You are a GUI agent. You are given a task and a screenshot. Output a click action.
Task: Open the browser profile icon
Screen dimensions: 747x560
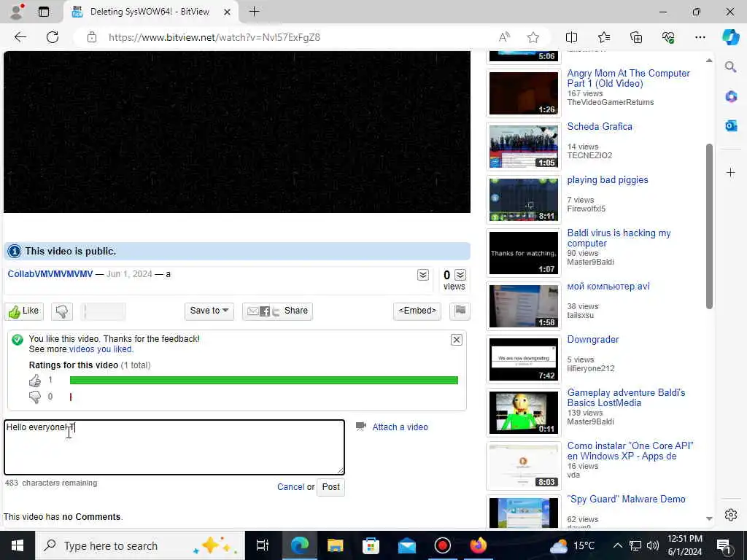click(17, 12)
